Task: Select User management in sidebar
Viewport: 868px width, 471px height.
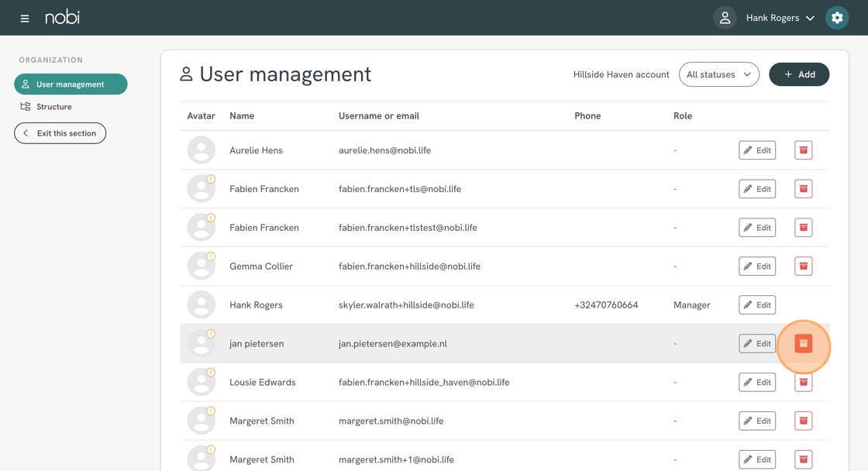Action: pos(71,84)
